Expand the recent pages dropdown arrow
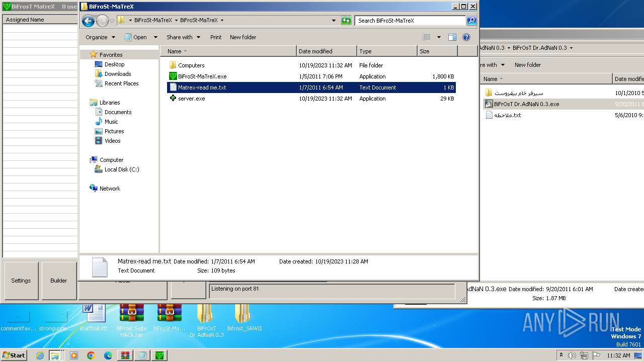644x362 pixels. point(112,21)
